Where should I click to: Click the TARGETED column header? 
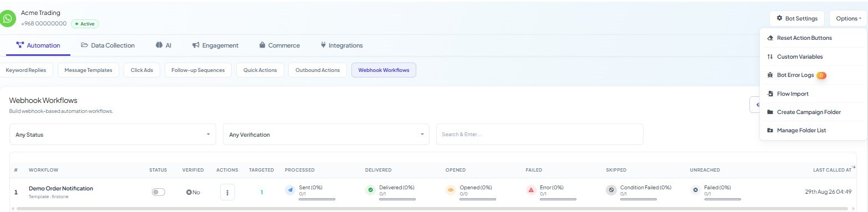click(262, 170)
